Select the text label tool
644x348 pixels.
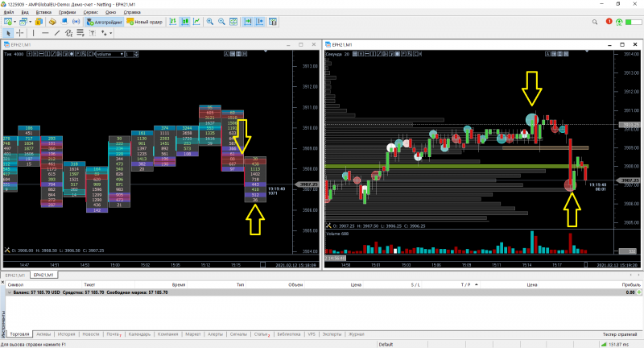tap(93, 33)
